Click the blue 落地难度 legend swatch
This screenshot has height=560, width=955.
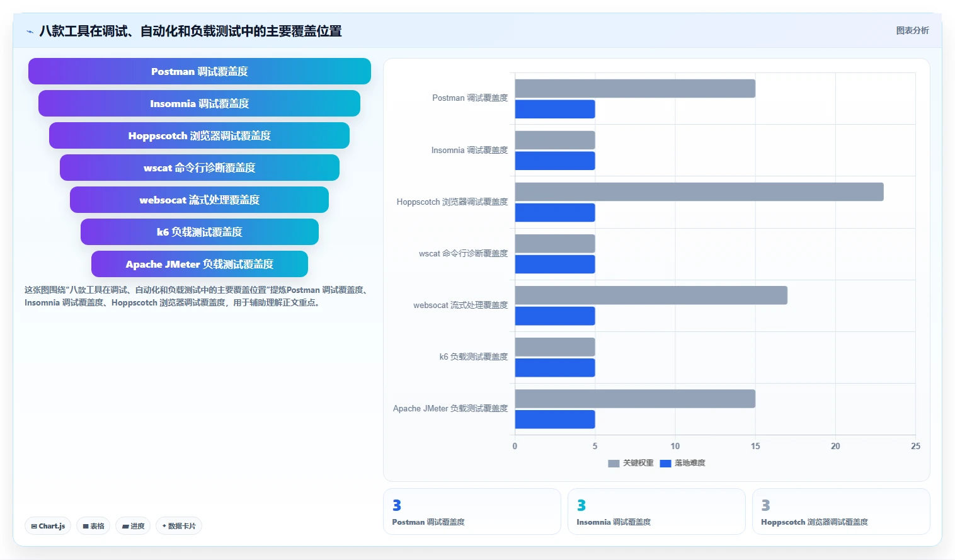665,464
